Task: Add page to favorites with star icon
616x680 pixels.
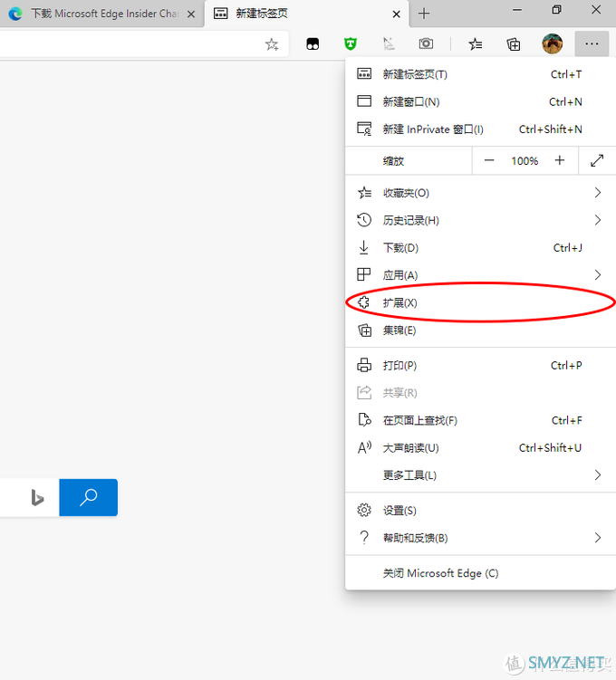Action: click(x=272, y=43)
